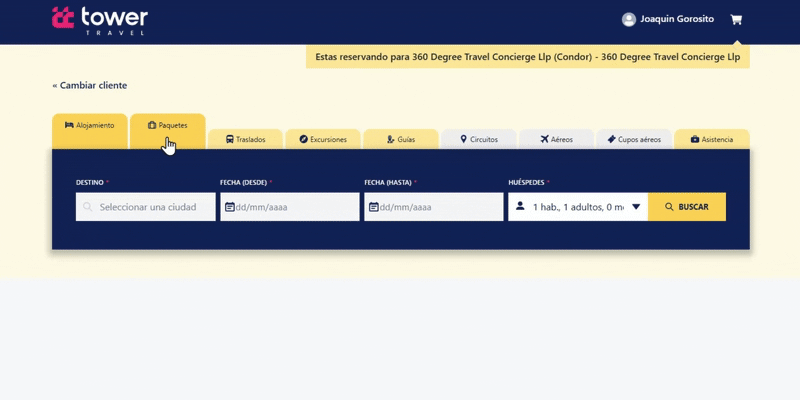Open the Excursiones tab
This screenshot has height=400, width=800.
coord(323,140)
